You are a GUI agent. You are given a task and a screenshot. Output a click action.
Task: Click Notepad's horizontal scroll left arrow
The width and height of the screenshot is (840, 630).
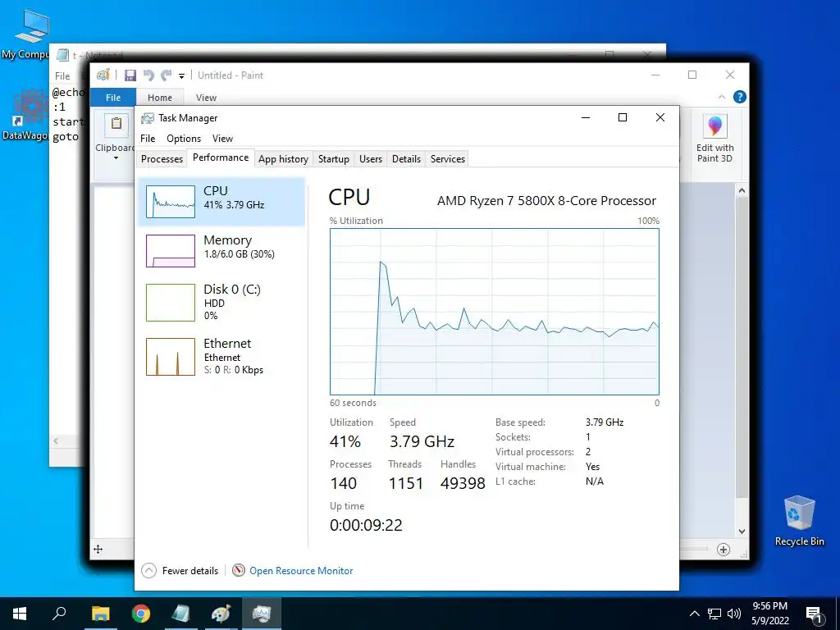tap(56, 441)
